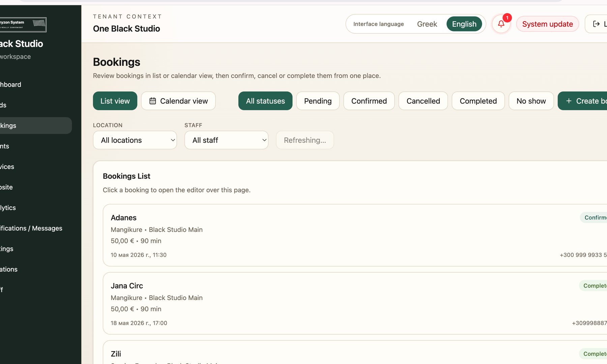Select English interface language
This screenshot has width=607, height=364.
coord(464,24)
